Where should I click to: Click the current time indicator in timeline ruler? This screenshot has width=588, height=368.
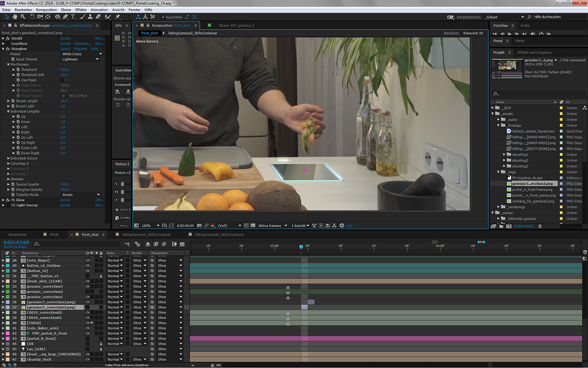pos(301,247)
